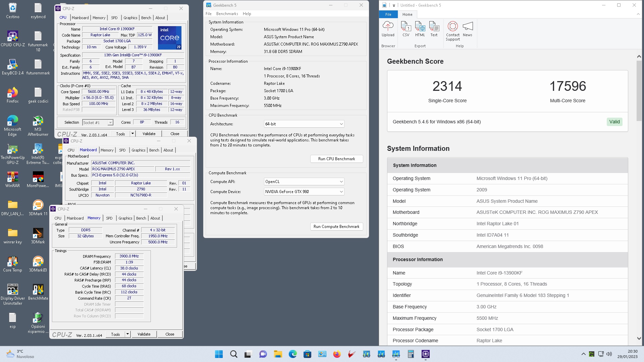Open quick access toolbar dropdown in Geekbench results

[394, 5]
